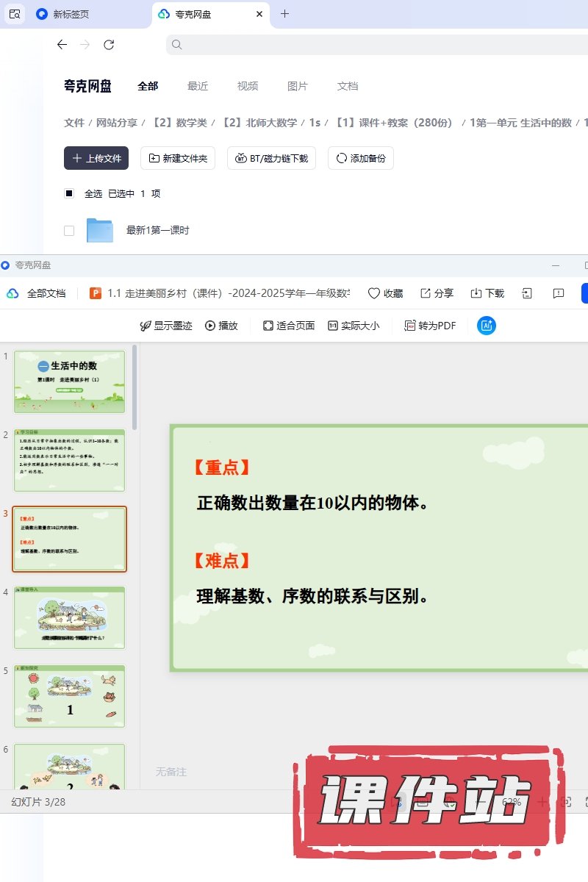Click the 新建文件夹 button

(178, 158)
